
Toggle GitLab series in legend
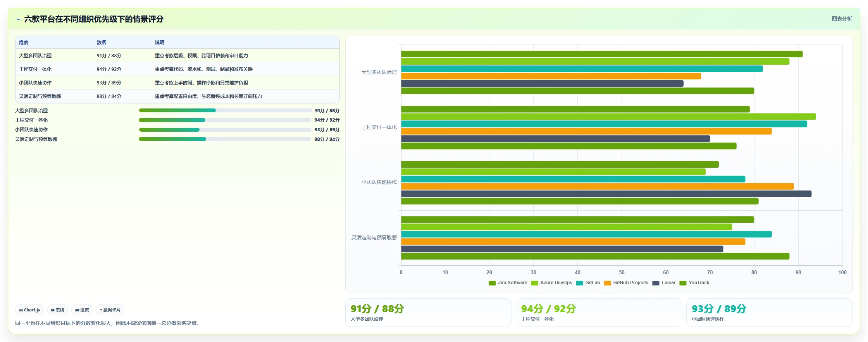coord(588,283)
